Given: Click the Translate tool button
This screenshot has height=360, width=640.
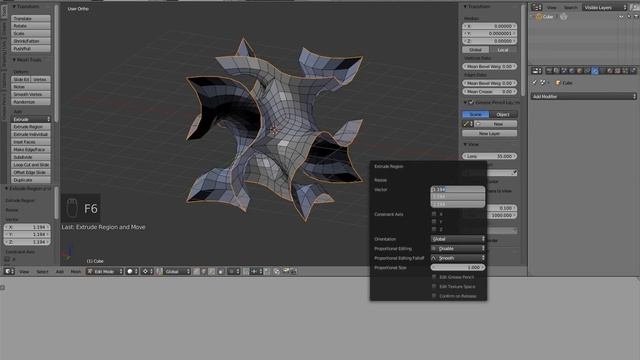Looking at the screenshot, I should pos(31,18).
